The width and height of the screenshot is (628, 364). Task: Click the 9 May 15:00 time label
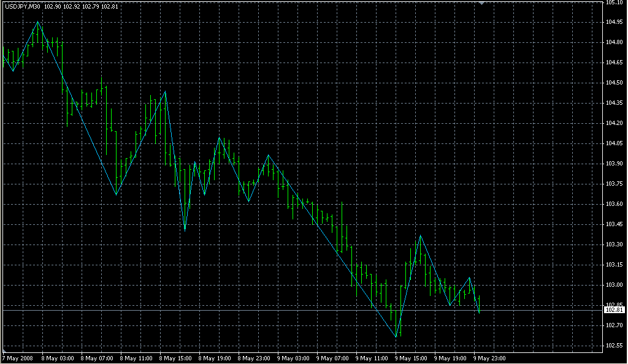coord(412,358)
